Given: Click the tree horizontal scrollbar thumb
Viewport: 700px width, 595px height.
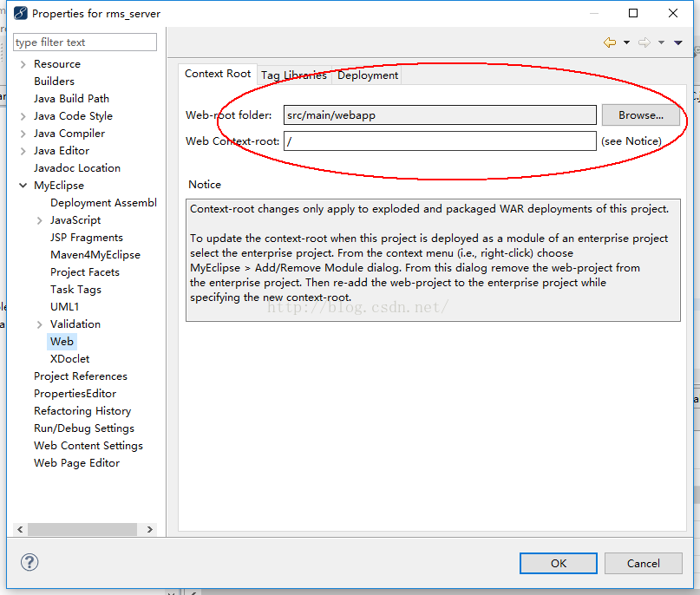Looking at the screenshot, I should click(x=82, y=529).
